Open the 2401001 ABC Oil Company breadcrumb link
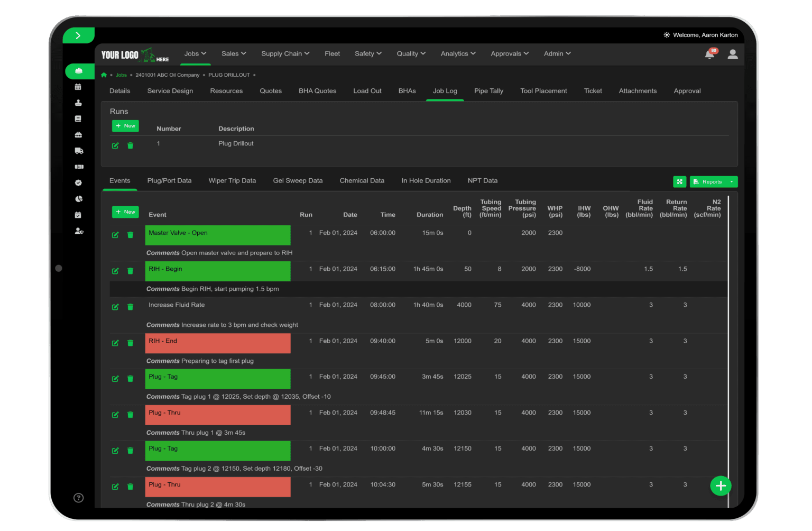 (x=168, y=75)
